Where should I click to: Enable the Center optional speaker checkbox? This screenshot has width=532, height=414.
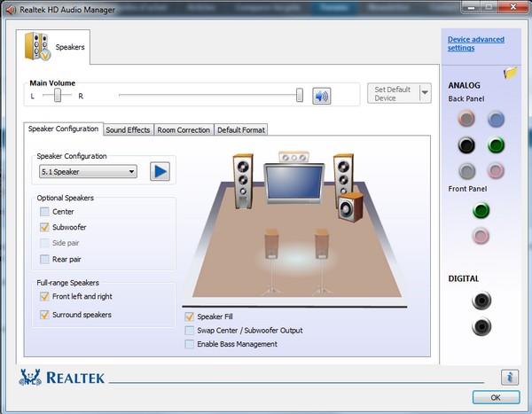coord(45,212)
